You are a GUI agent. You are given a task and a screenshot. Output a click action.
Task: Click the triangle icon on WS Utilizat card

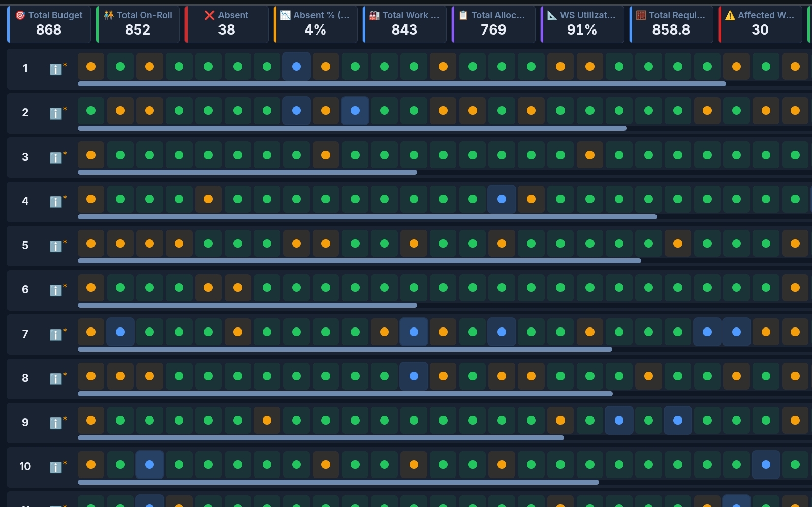point(552,15)
